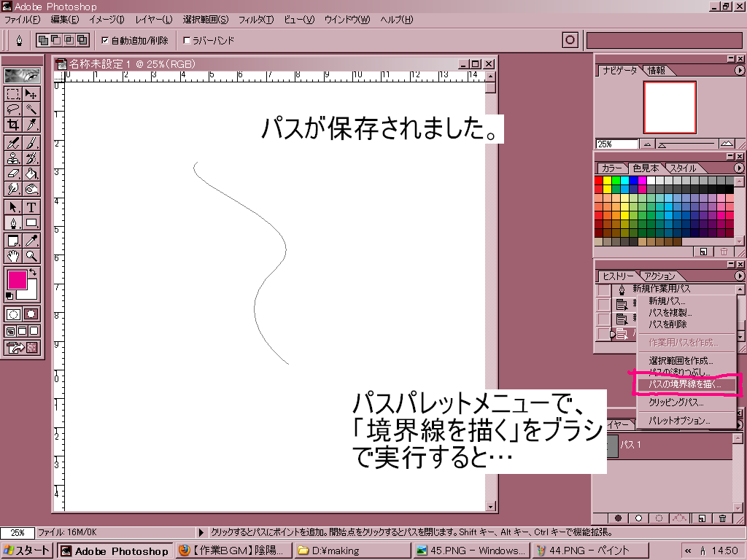Open the History palette flyout menu
Screen dimensions: 747x560
pyautogui.click(x=739, y=276)
